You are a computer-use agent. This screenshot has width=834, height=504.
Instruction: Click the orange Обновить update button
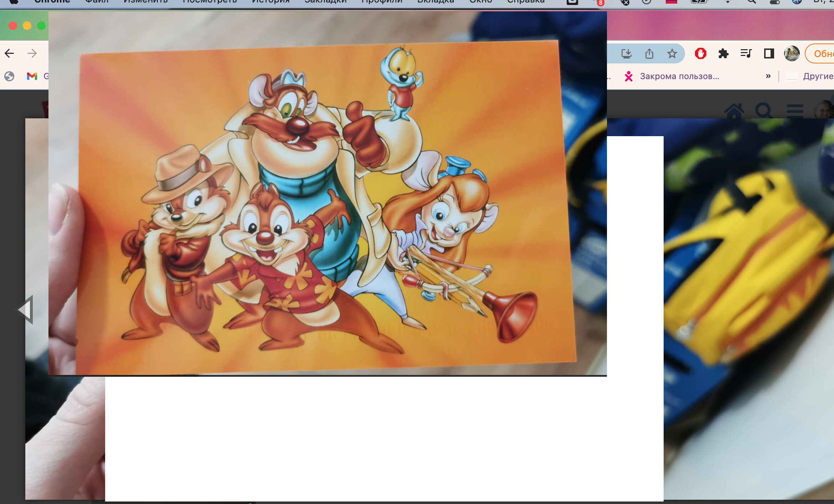[x=820, y=54]
